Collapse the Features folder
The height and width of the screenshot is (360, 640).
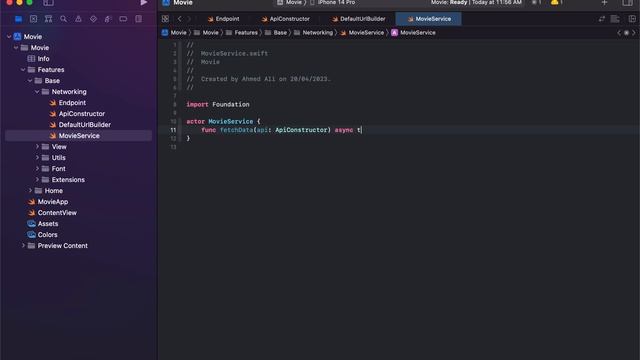(23, 70)
